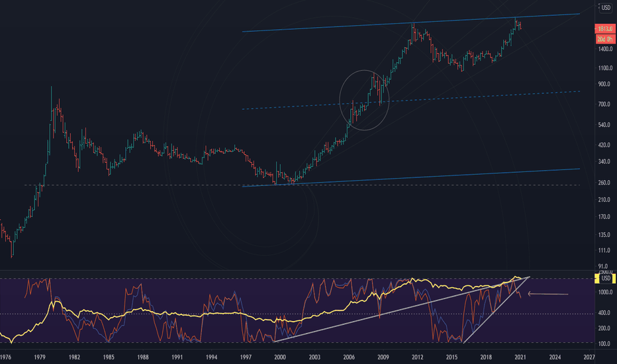Click the 2012 label on time axis

418,357
